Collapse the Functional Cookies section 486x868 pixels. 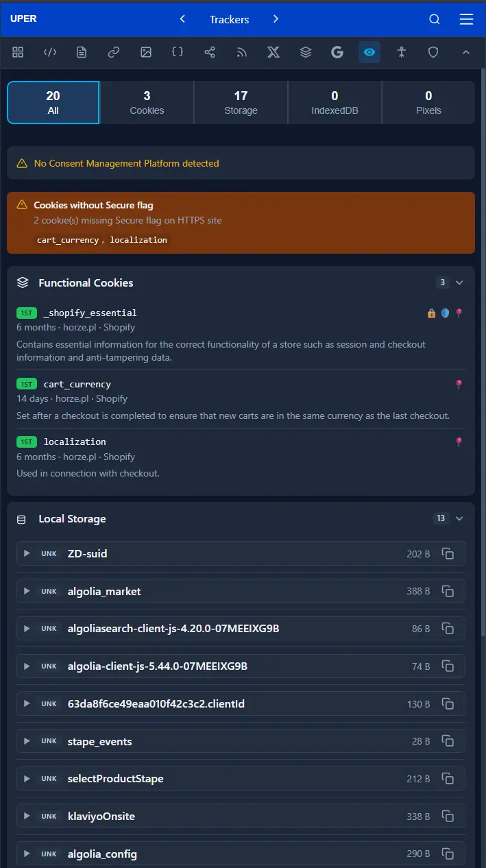pos(460,282)
